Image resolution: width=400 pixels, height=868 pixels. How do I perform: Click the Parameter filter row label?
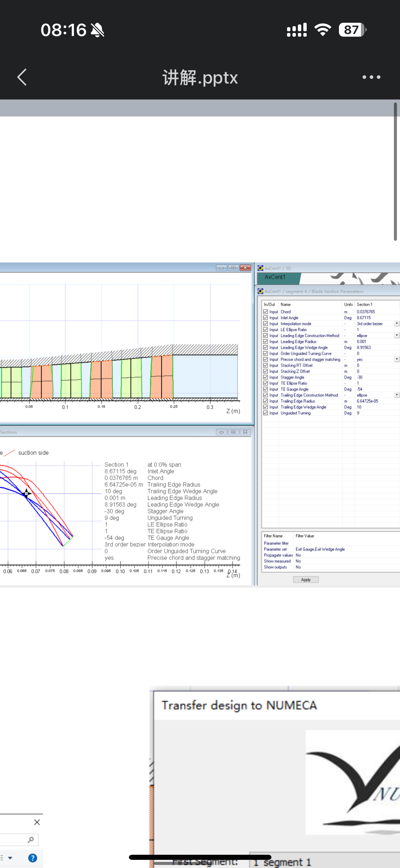[x=276, y=543]
